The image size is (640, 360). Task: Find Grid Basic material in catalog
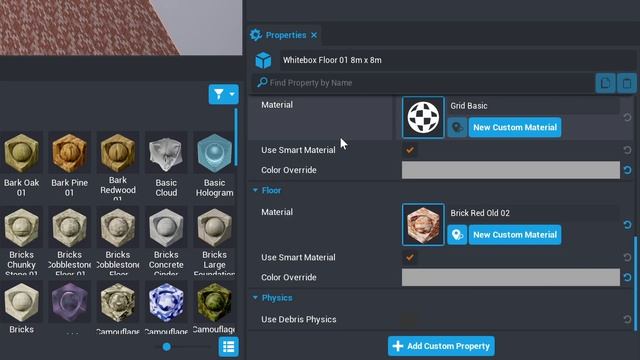click(x=457, y=128)
